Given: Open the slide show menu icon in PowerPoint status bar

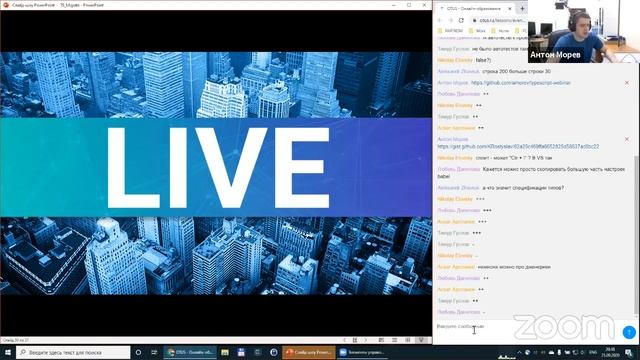Looking at the screenshot, I should (x=355, y=340).
